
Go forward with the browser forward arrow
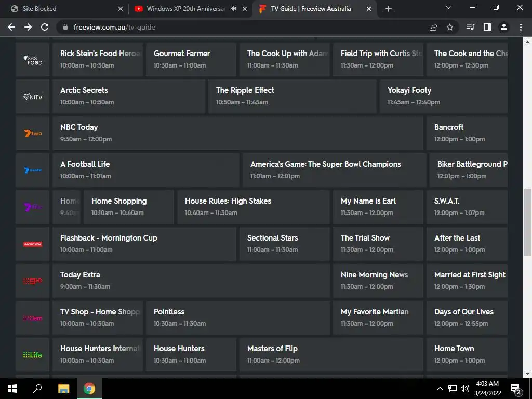[28, 27]
